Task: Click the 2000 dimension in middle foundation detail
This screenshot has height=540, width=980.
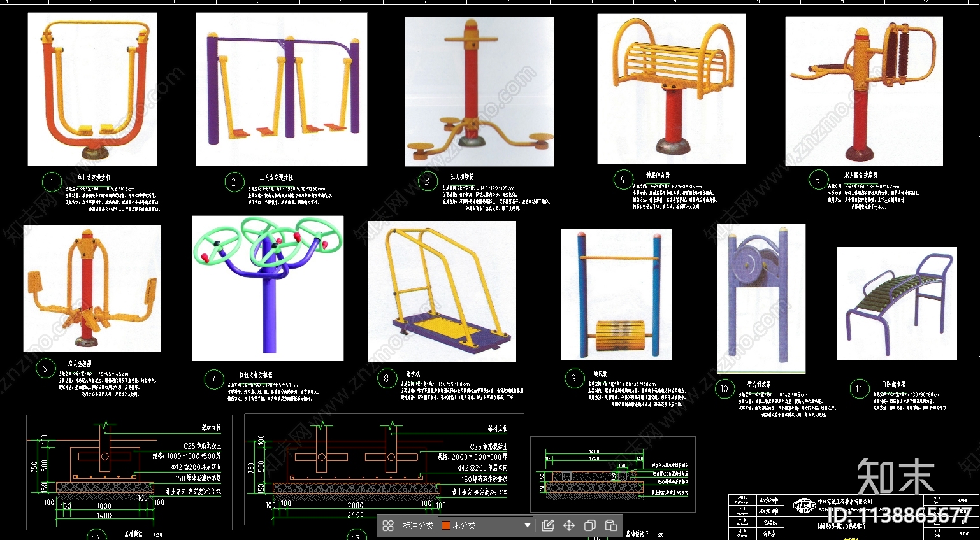Action: pos(355,505)
